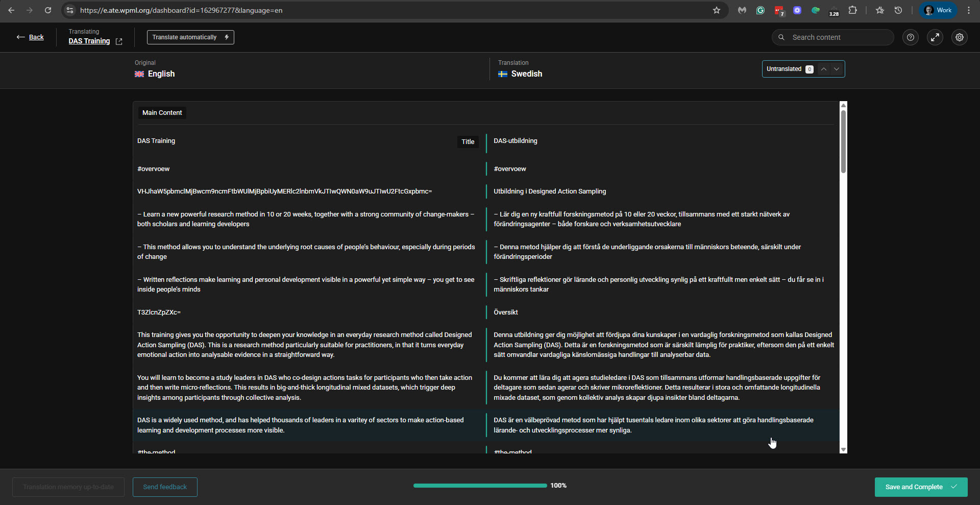Click the external link icon beside DAS Training

(x=119, y=42)
